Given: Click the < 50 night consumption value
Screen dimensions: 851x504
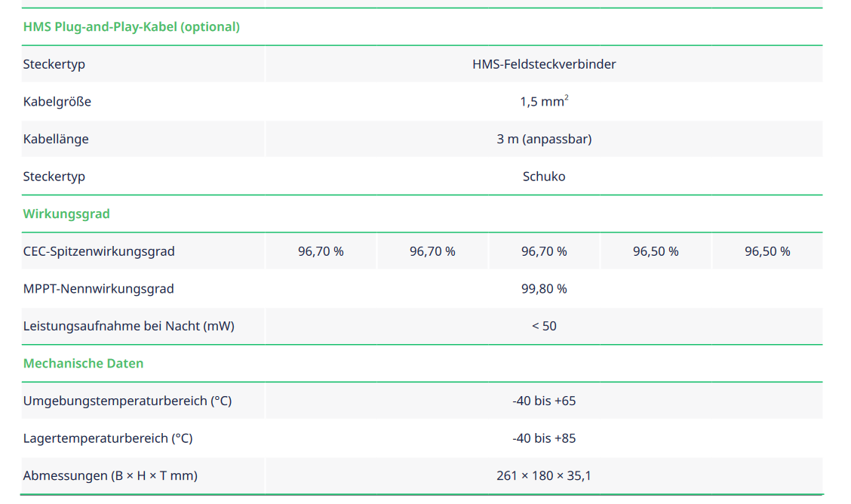Looking at the screenshot, I should pos(544,326).
